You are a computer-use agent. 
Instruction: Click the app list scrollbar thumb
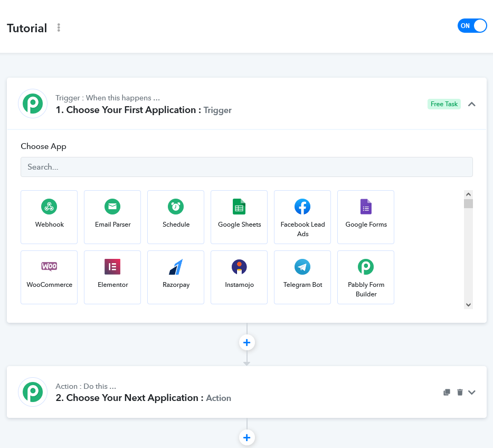pyautogui.click(x=469, y=203)
